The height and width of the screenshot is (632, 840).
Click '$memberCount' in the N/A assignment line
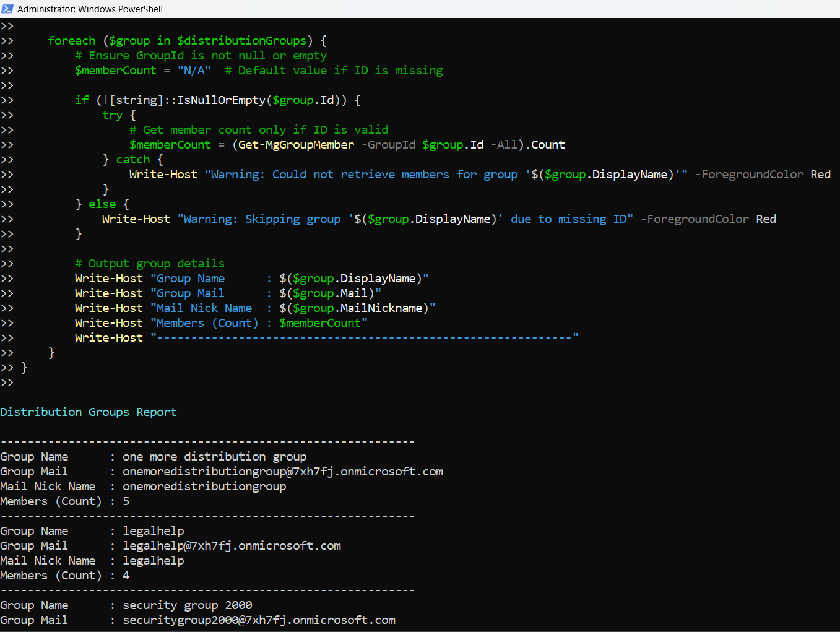(x=116, y=71)
